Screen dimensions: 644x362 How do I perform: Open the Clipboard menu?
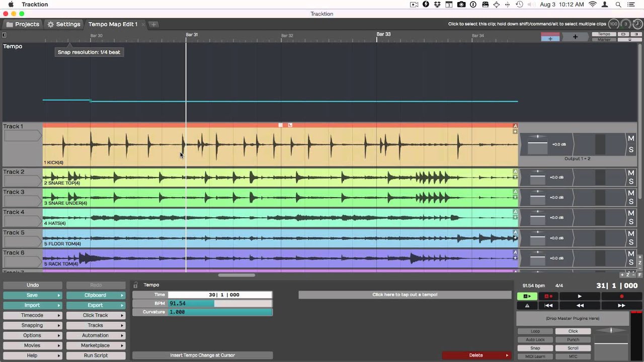[x=95, y=295]
